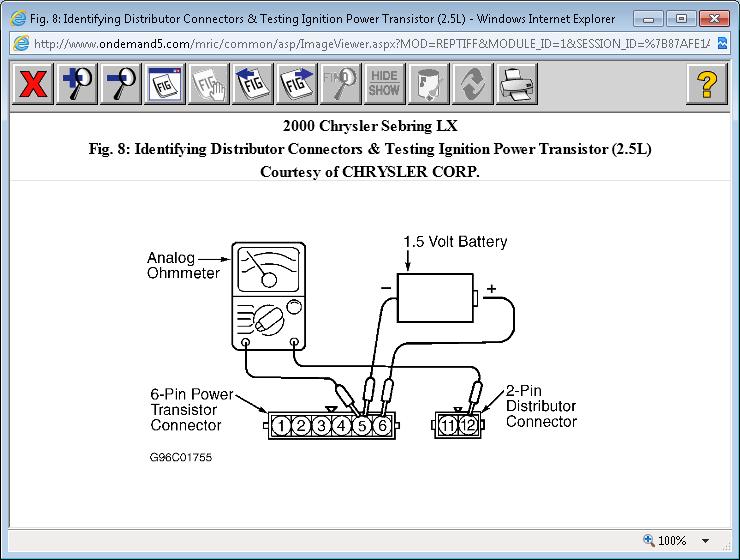740x560 pixels.
Task: Click the 'Analog Ohmmeter' label
Action: pyautogui.click(x=184, y=265)
